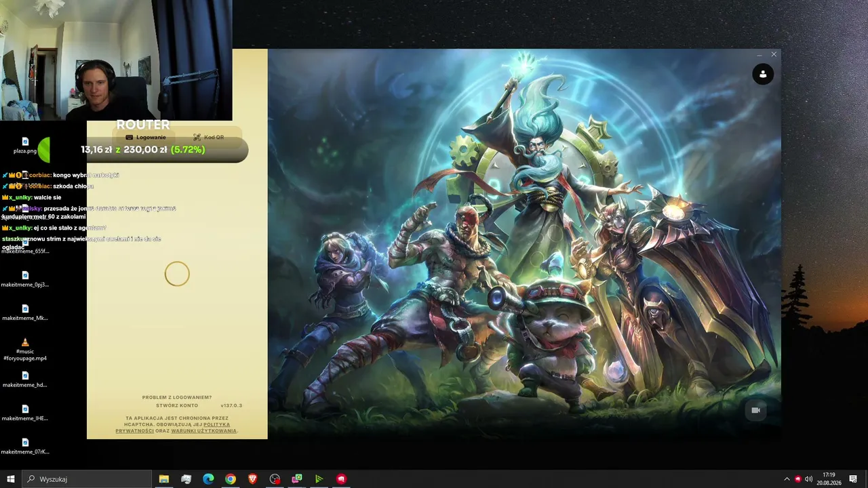Open Microsoft Edge from the taskbar

(208, 479)
